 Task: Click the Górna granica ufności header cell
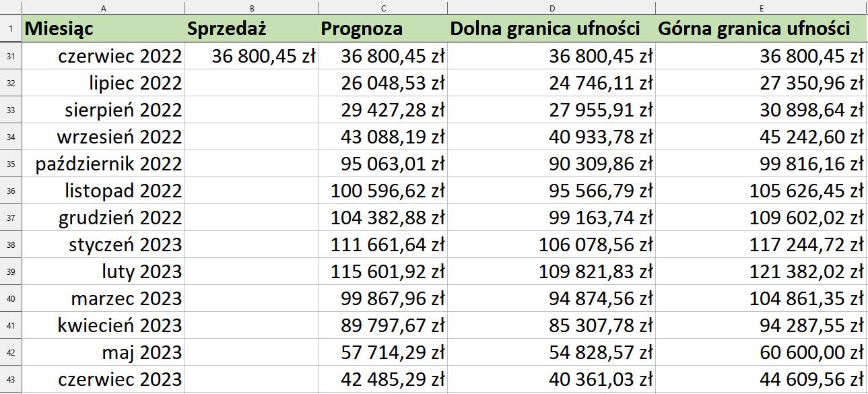(761, 29)
